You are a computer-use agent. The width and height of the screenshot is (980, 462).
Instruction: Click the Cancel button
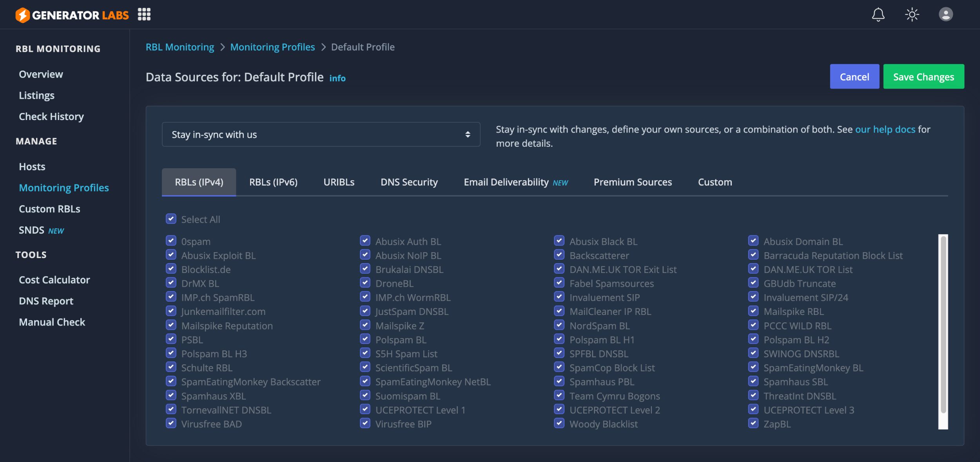854,76
